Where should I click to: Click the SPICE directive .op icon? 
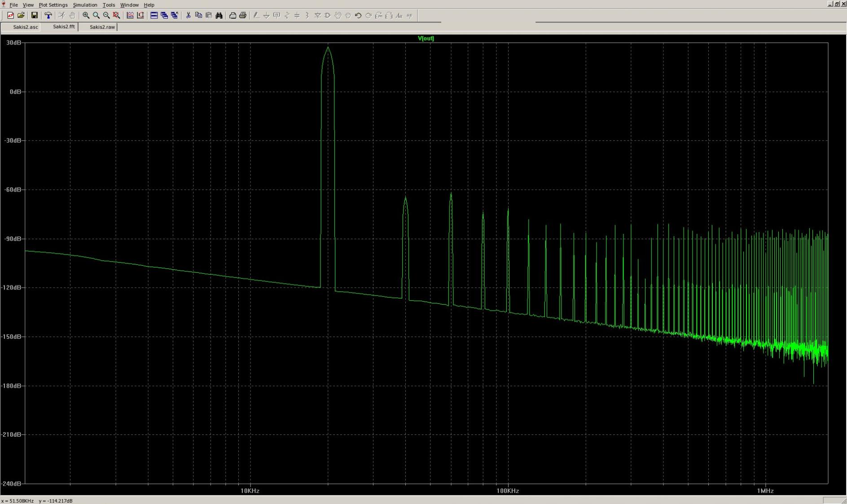409,16
